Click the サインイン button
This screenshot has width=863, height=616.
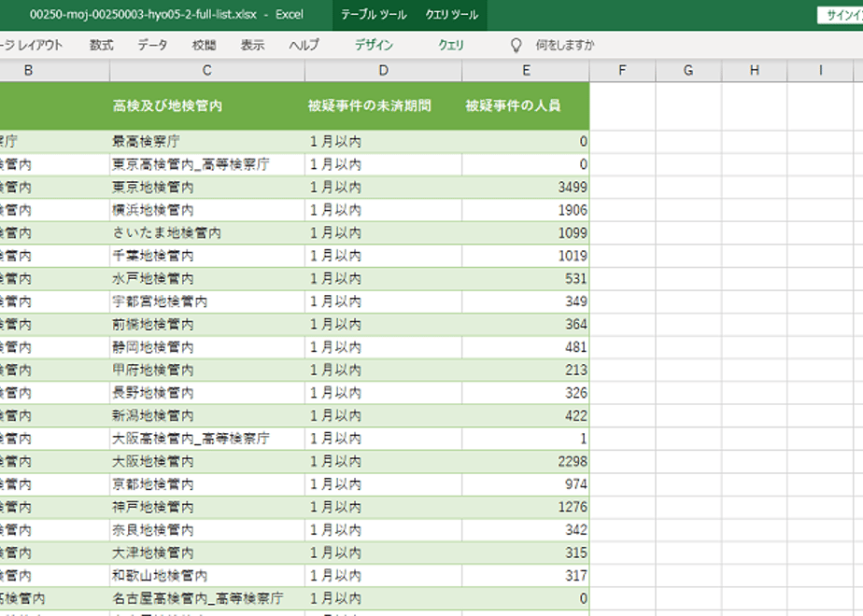tap(841, 15)
